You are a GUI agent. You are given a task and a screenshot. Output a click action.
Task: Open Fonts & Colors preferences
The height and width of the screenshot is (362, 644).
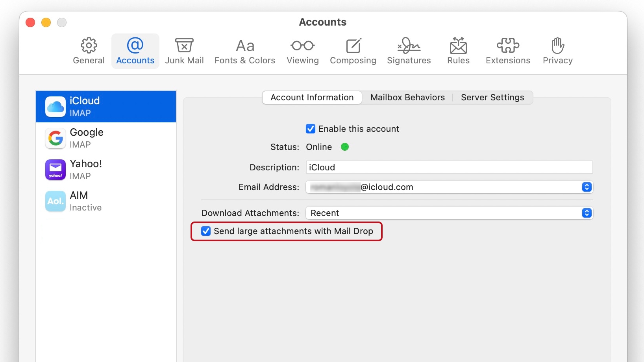(x=244, y=51)
